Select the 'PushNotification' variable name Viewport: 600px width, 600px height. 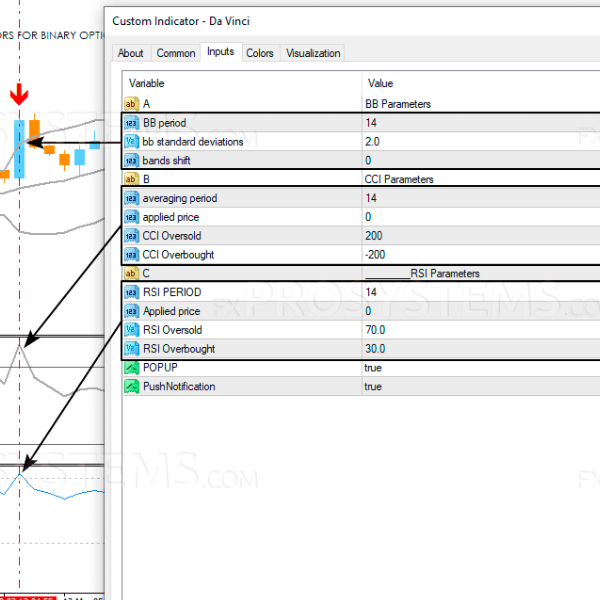[x=179, y=386]
